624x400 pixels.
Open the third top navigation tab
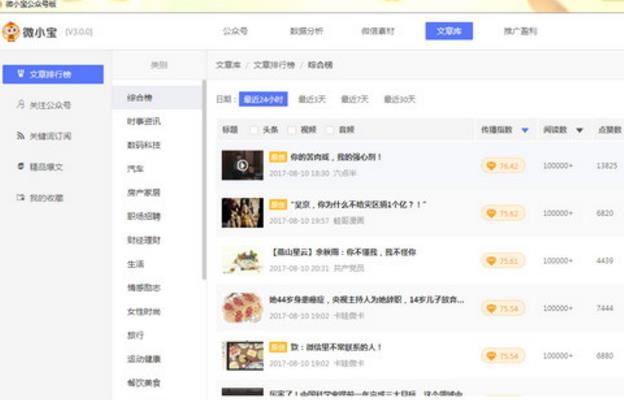click(378, 31)
